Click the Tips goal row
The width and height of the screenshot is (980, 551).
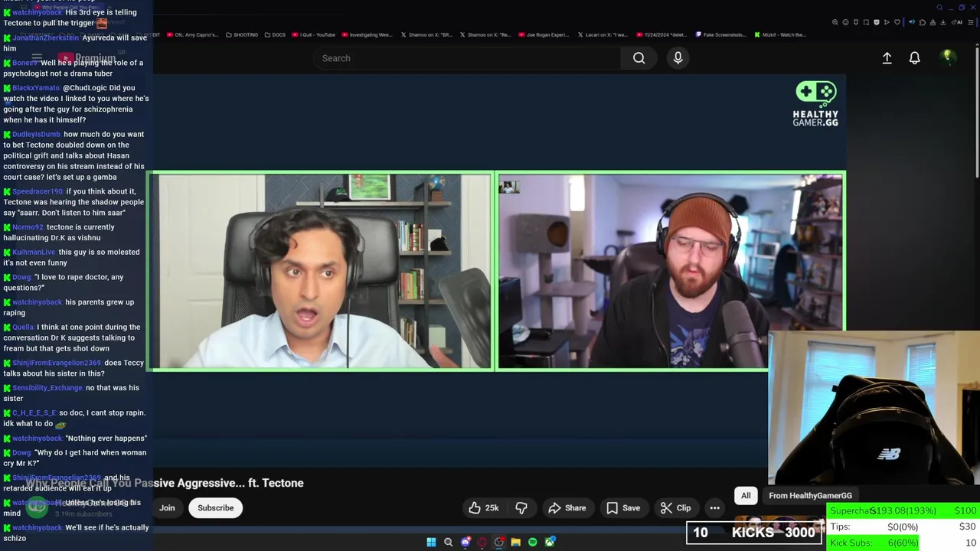[903, 527]
